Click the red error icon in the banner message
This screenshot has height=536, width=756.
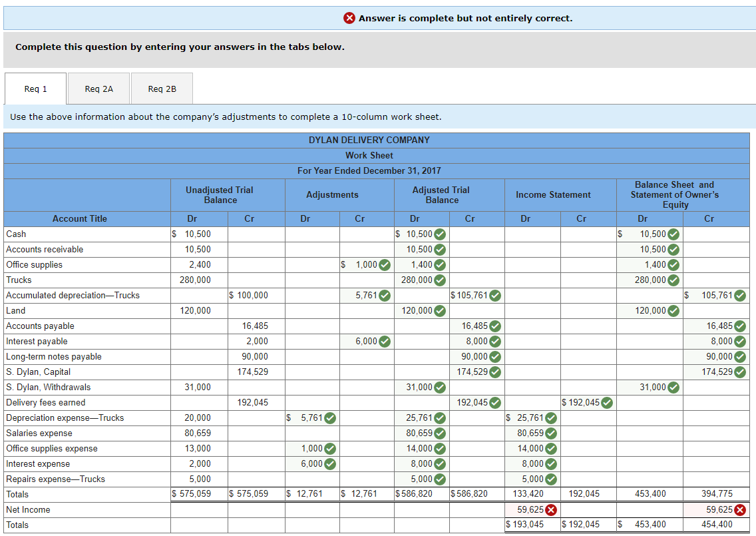(351, 17)
